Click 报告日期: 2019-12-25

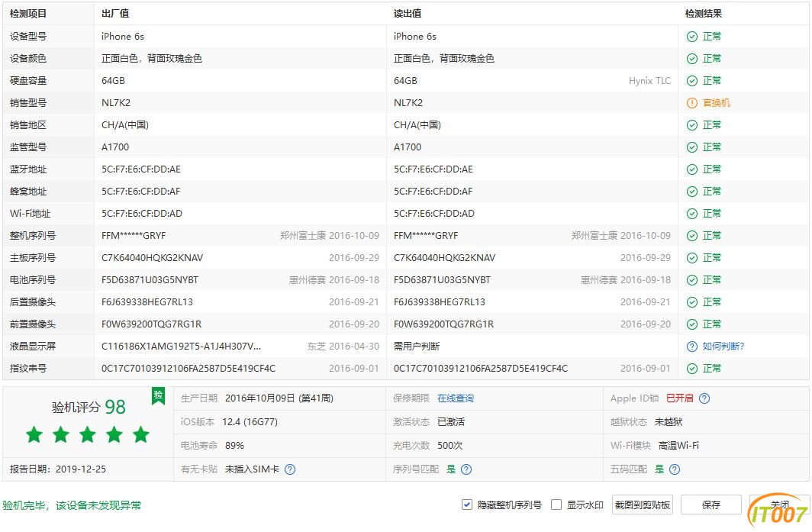coord(58,469)
